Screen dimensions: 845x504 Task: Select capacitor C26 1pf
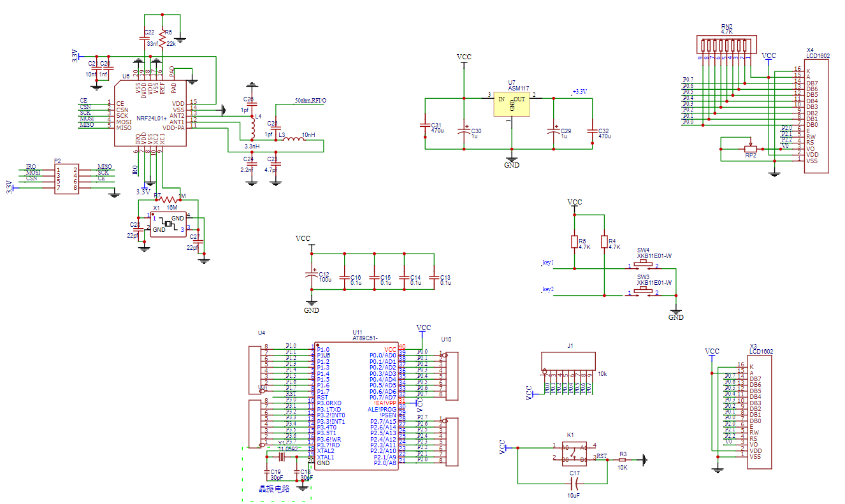tap(252, 104)
